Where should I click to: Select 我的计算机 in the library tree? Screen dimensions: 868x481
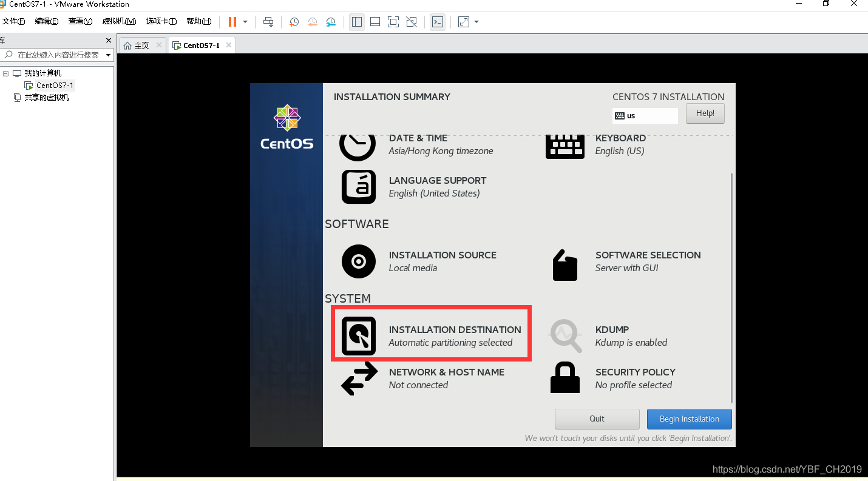point(42,73)
